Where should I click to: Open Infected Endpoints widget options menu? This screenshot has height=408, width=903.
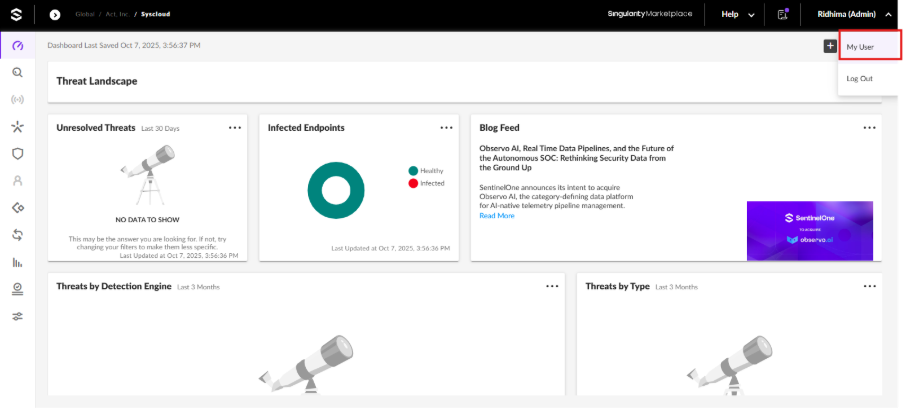446,128
